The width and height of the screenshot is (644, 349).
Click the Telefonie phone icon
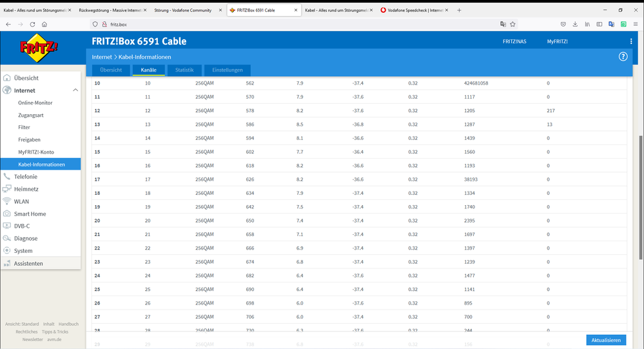click(x=7, y=176)
